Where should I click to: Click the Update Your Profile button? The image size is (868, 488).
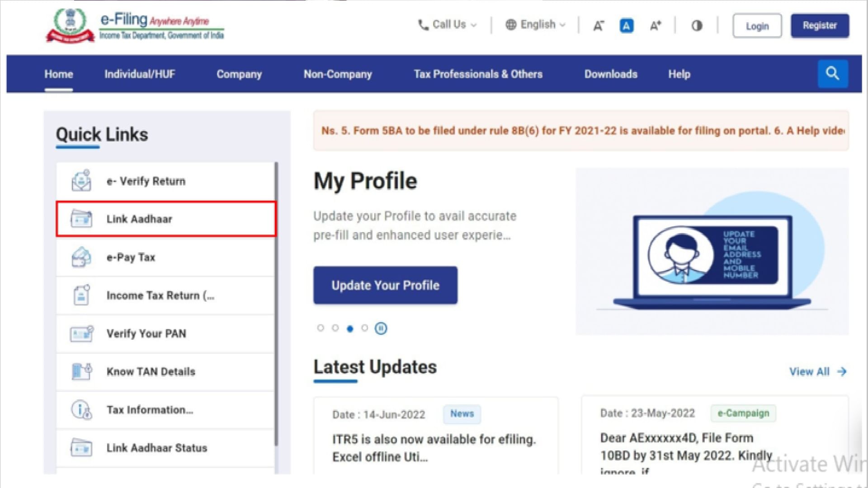click(385, 285)
